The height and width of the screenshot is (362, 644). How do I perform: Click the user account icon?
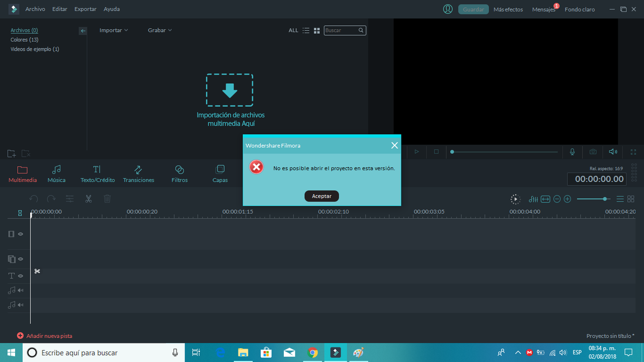tap(448, 9)
